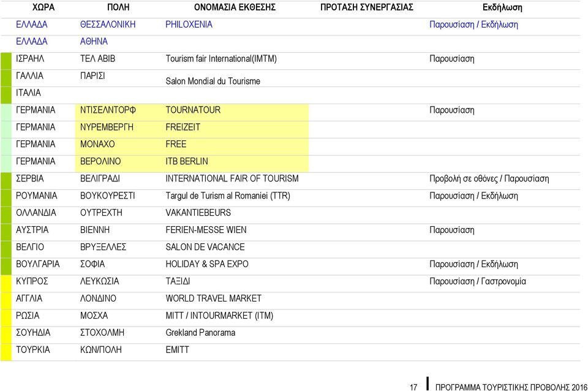
Task: Select the FREIZEIT exhibition cell
Action: [183, 127]
